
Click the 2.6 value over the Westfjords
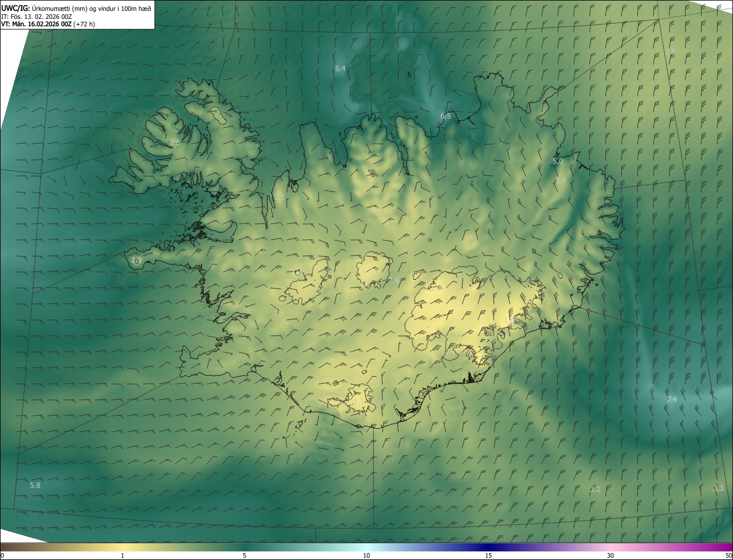(175, 142)
